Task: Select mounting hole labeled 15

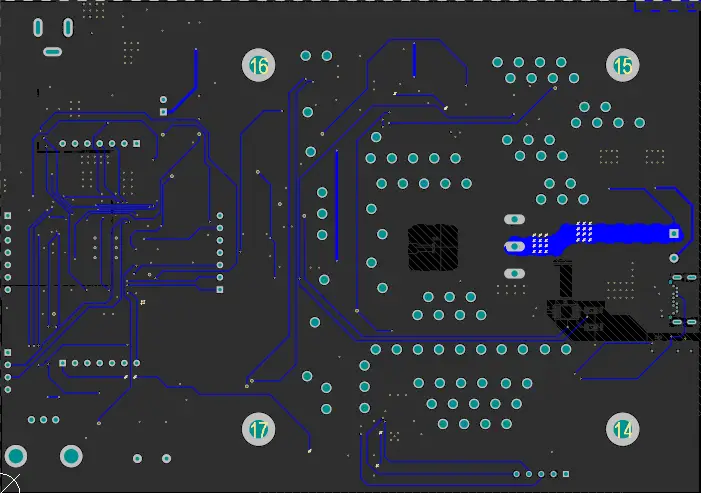Action: pos(623,65)
